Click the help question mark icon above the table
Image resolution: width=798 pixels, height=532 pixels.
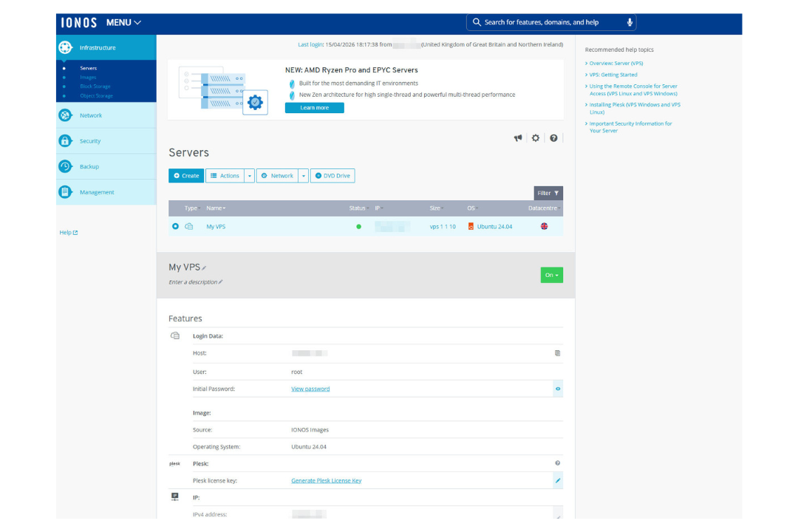click(x=553, y=138)
